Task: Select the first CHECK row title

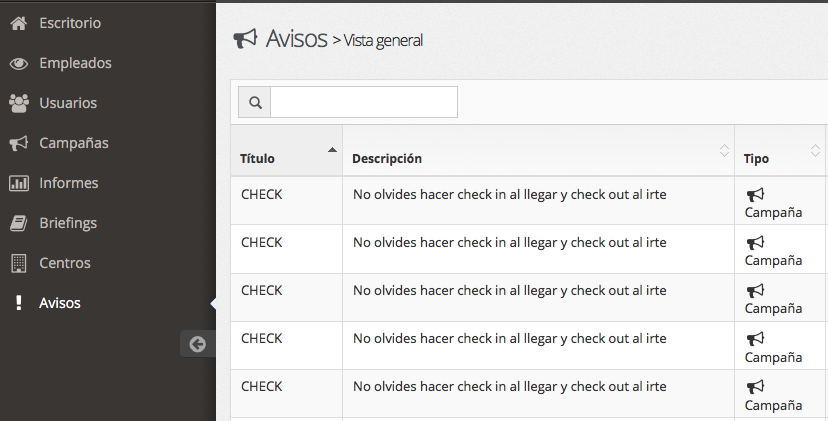Action: coord(262,195)
